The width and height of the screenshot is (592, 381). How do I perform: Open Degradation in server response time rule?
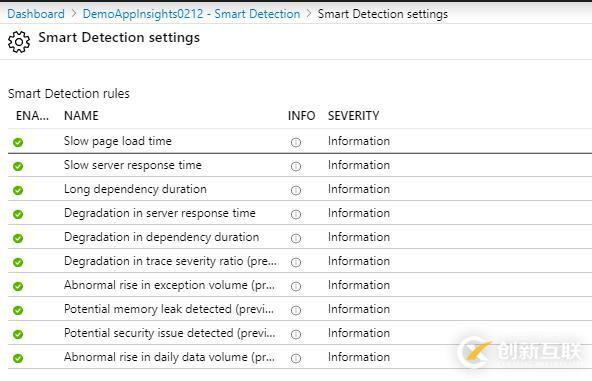click(x=160, y=213)
